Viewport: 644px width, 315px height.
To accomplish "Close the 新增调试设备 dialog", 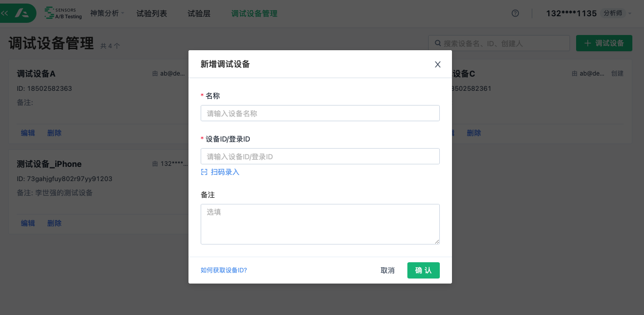I will pyautogui.click(x=438, y=64).
